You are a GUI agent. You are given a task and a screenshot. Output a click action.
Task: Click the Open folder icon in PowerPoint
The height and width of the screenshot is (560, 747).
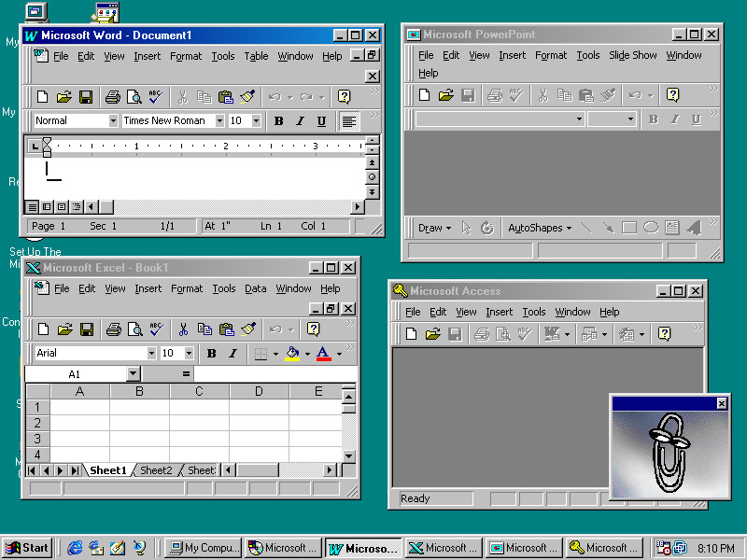click(x=446, y=95)
